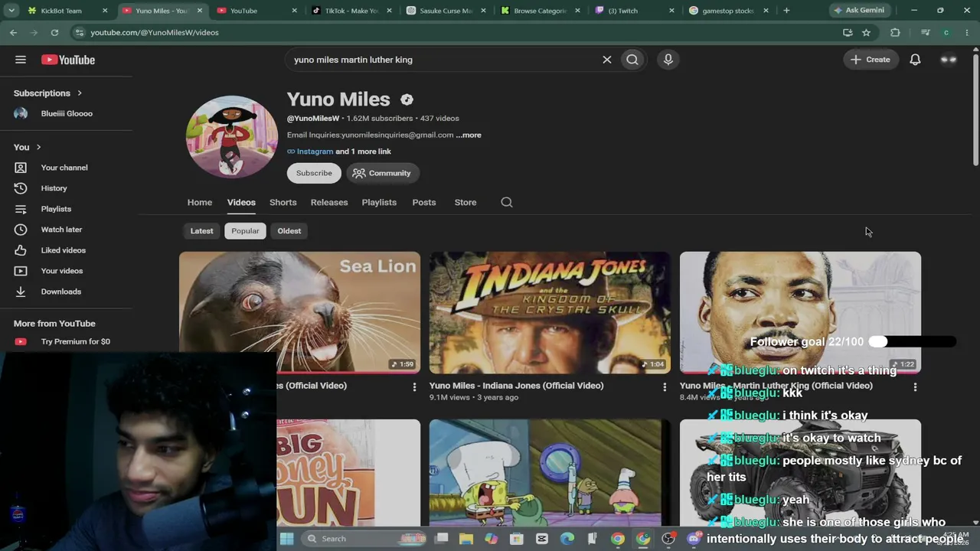The width and height of the screenshot is (980, 551).
Task: Reload the page in the browser
Action: coord(54,33)
